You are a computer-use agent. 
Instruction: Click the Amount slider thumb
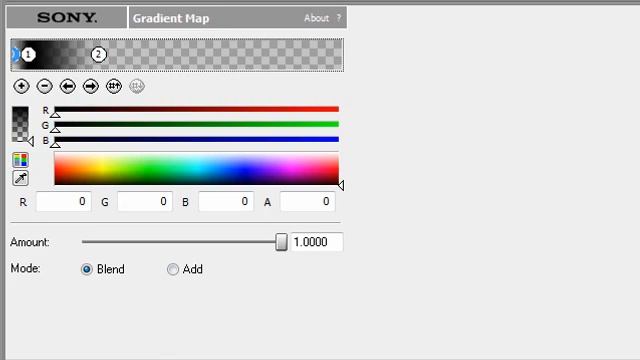(281, 242)
